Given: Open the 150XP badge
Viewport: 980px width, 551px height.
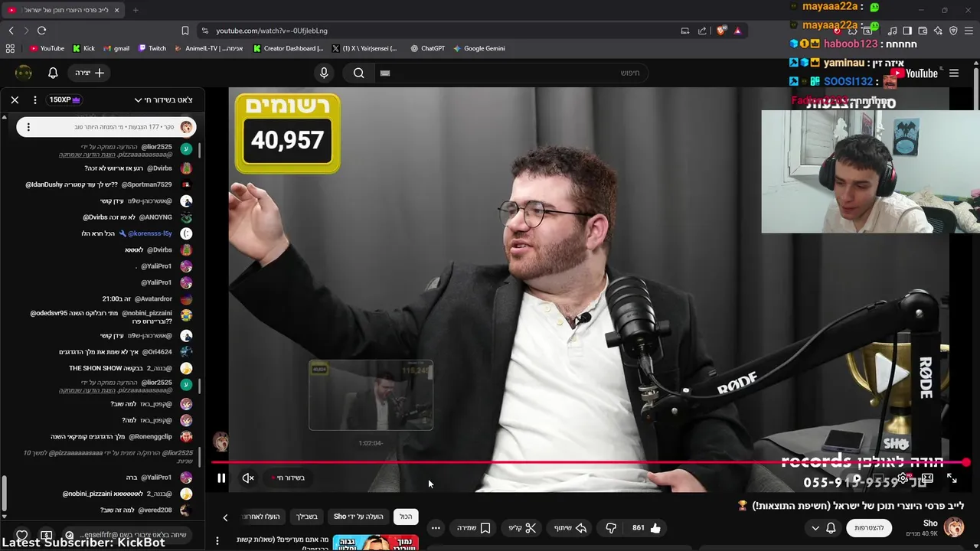Looking at the screenshot, I should click(64, 99).
